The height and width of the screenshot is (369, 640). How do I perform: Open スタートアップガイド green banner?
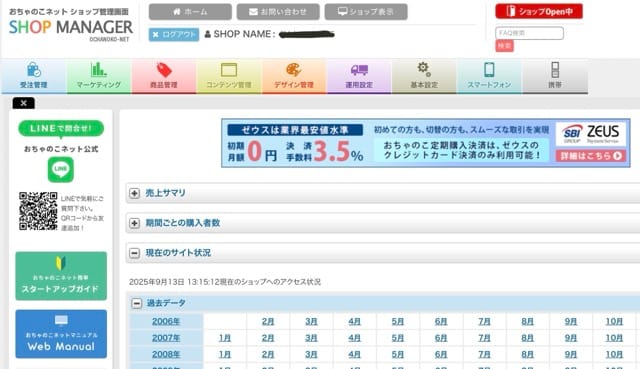pyautogui.click(x=61, y=276)
